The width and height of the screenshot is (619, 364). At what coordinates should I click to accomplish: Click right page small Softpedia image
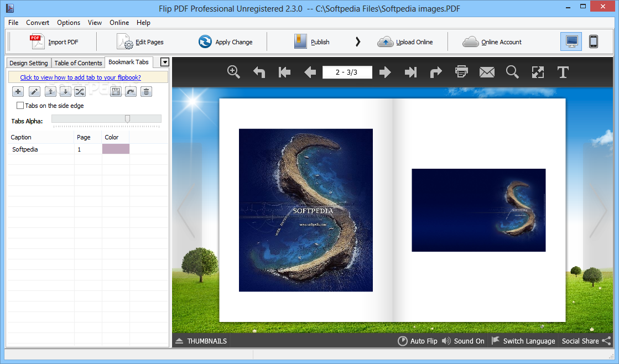[478, 210]
